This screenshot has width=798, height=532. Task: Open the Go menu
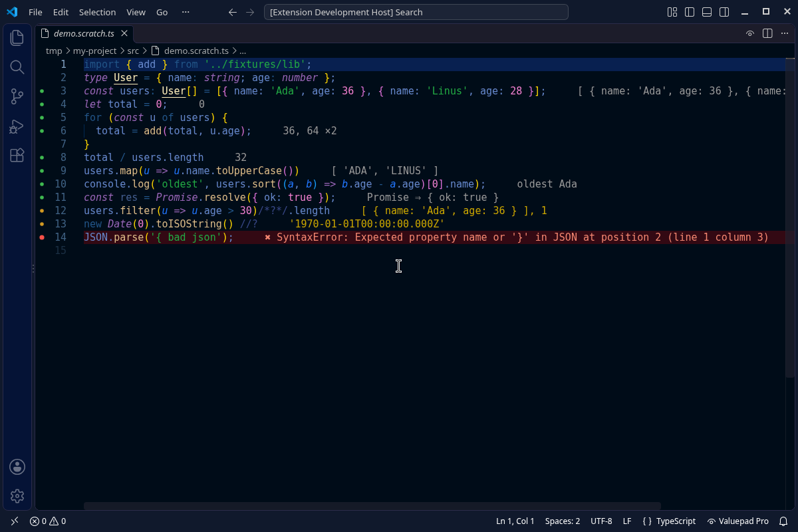coord(162,12)
